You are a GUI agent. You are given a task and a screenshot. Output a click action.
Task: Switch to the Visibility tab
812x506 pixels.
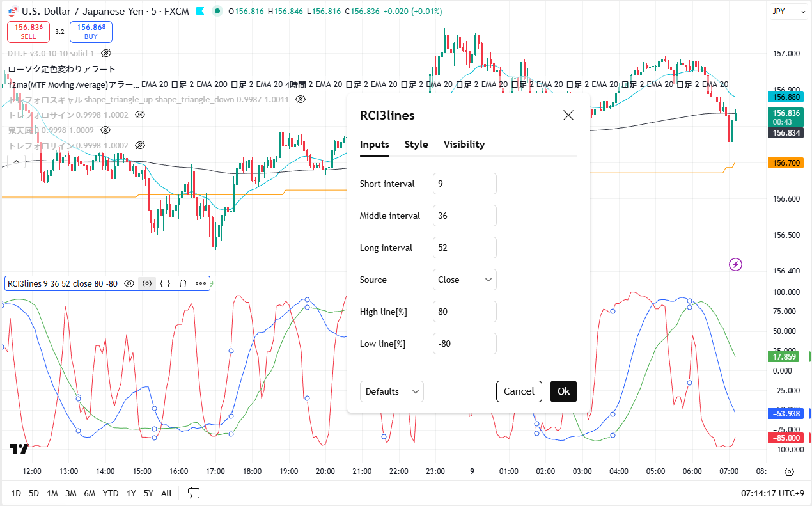tap(464, 145)
